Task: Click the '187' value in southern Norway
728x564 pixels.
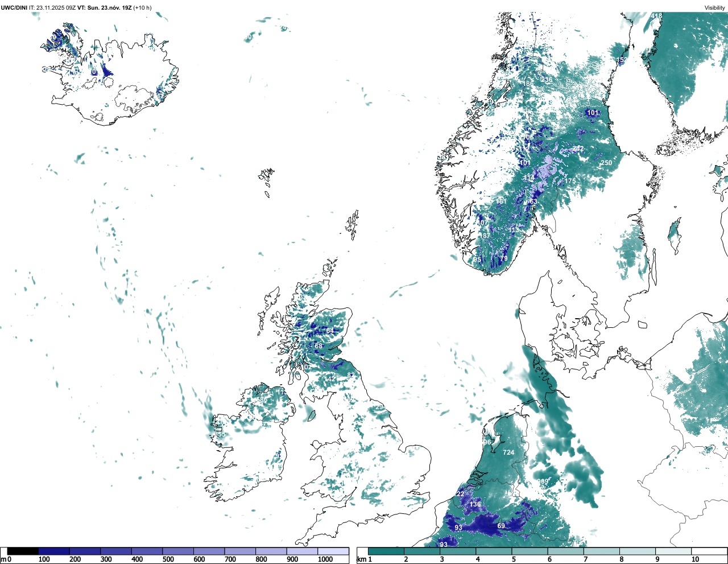Action: coord(485,236)
